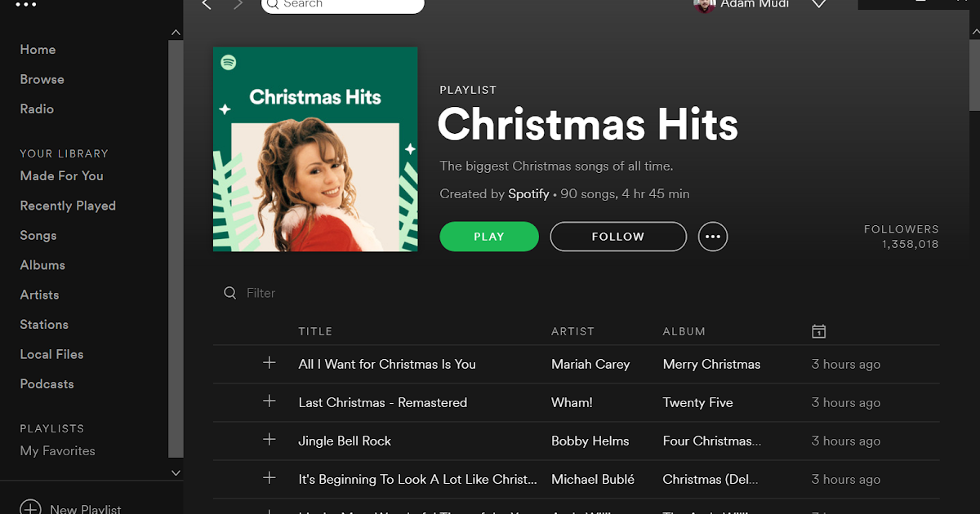Click the Filter magnifying glass icon

229,292
